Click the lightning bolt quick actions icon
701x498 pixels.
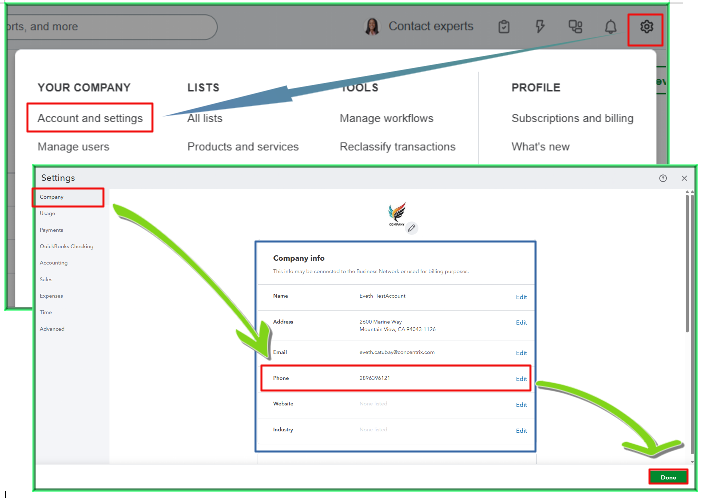540,27
